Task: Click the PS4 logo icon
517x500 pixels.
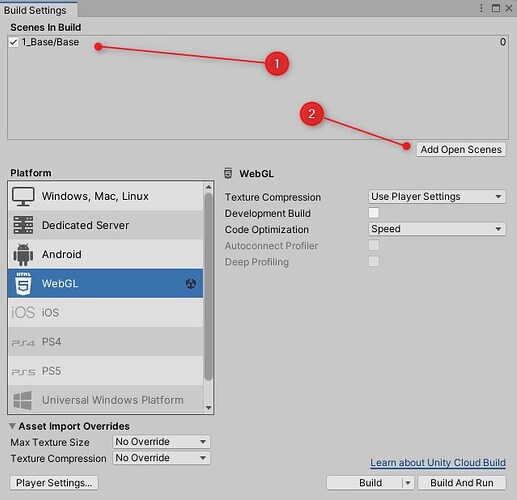Action: point(23,343)
